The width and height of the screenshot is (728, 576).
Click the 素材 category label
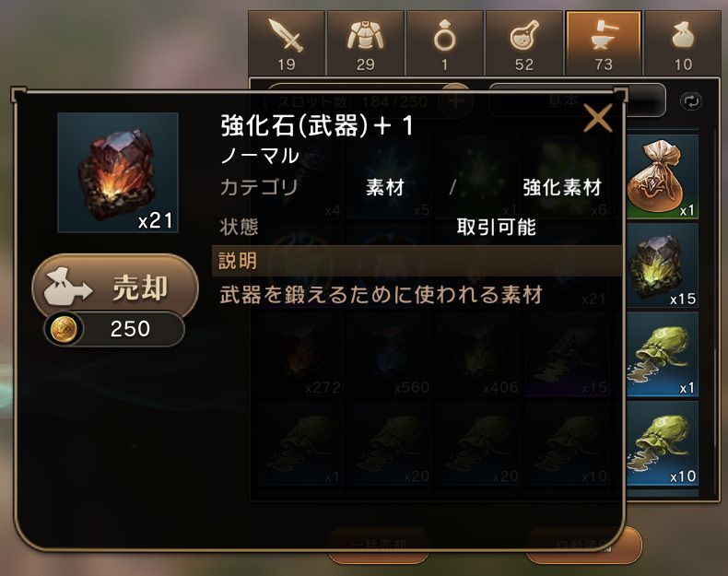click(x=385, y=187)
